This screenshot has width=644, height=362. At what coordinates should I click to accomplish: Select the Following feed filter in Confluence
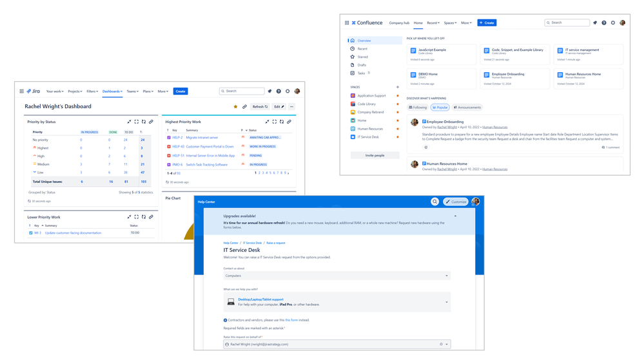418,108
